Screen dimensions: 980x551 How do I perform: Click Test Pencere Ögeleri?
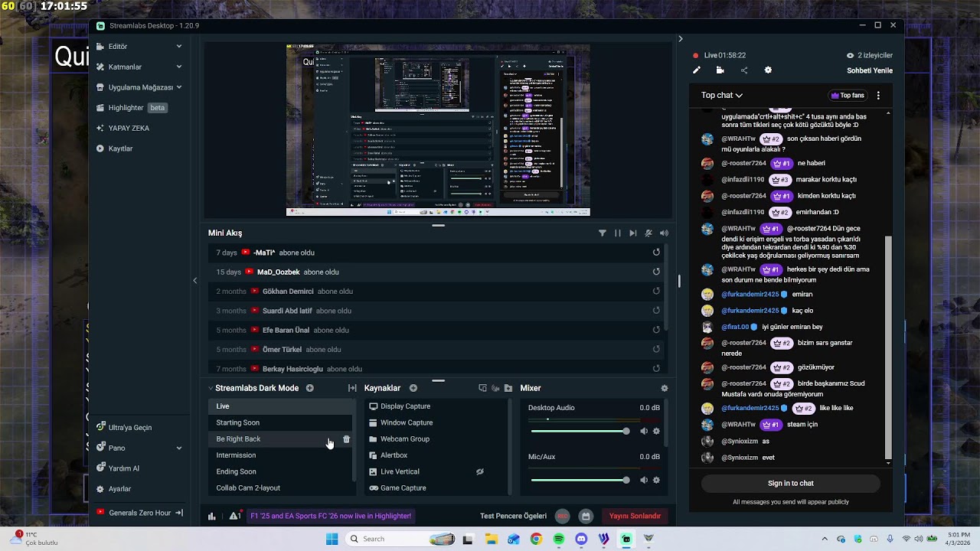click(513, 516)
